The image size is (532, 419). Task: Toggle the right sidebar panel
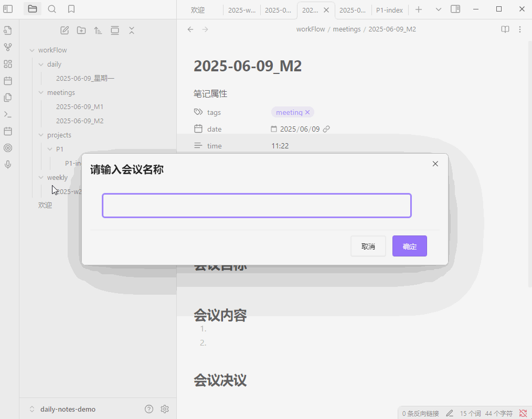[x=455, y=9]
